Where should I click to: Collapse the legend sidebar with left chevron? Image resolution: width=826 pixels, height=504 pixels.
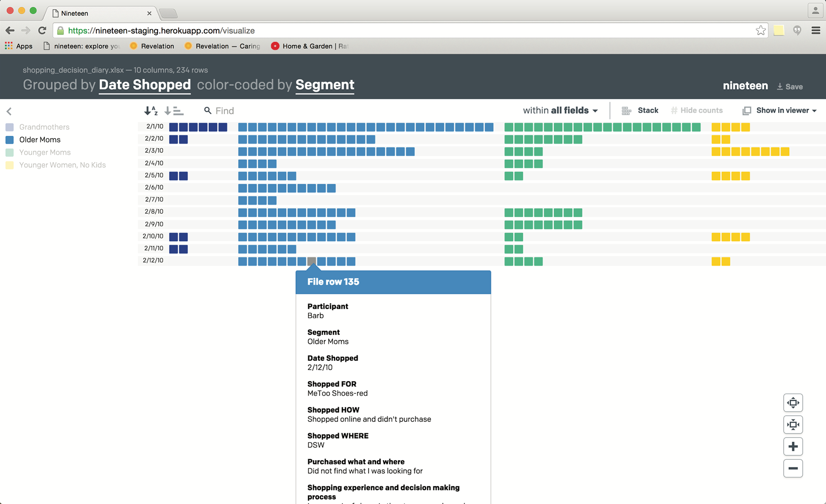[9, 111]
